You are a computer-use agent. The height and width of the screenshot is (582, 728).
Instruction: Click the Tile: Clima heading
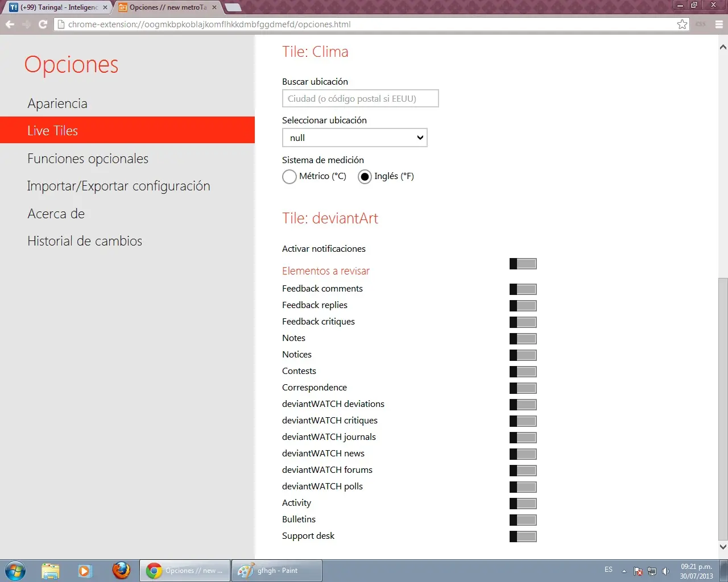tap(315, 52)
